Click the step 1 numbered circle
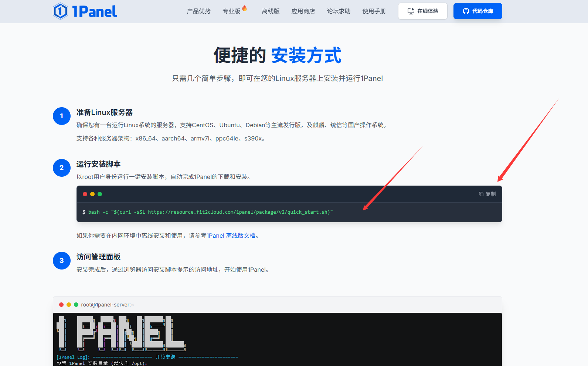The height and width of the screenshot is (366, 588). click(x=62, y=116)
